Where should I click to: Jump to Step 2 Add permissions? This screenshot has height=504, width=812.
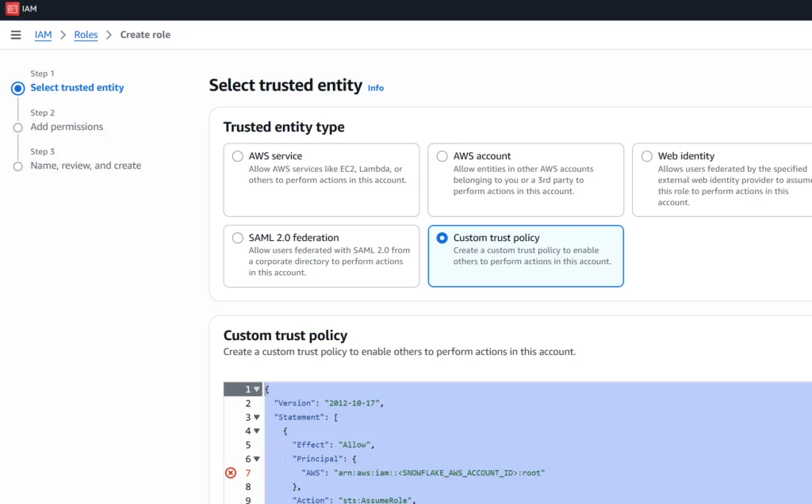coord(67,127)
